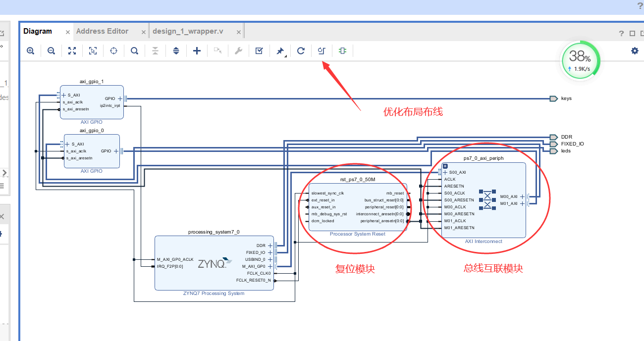Click the Auto-fit selection crosshair icon
Screen dimensions: 644x341
[113, 50]
